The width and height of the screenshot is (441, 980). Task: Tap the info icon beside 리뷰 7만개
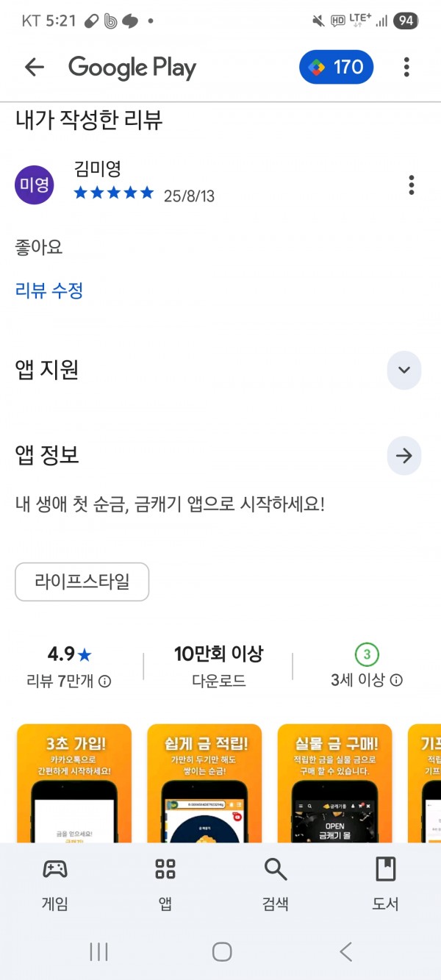point(105,682)
